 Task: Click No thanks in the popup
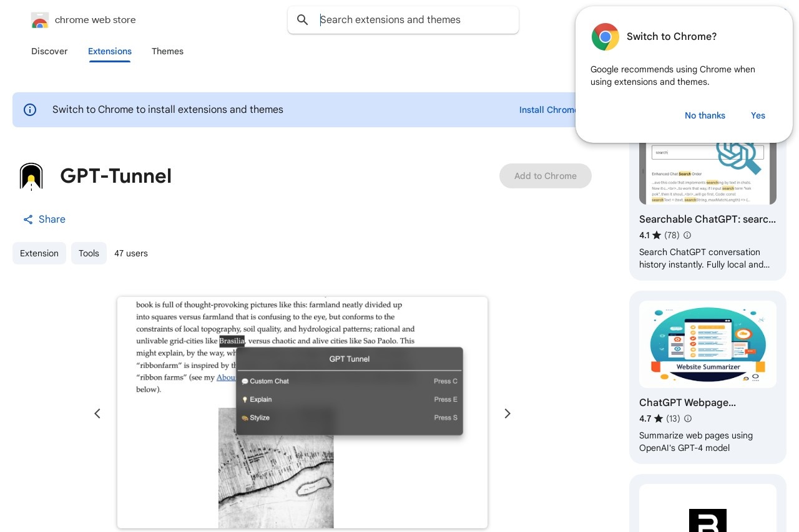(705, 115)
